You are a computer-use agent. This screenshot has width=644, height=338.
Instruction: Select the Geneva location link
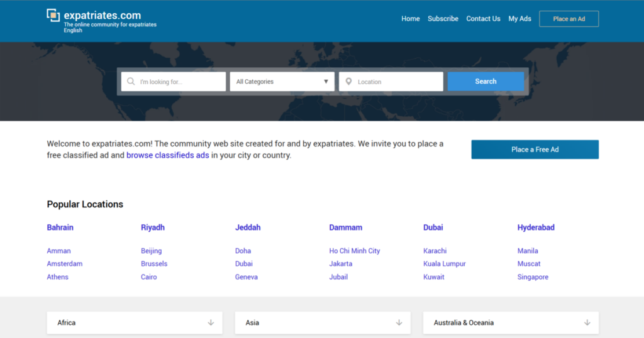[x=247, y=277]
